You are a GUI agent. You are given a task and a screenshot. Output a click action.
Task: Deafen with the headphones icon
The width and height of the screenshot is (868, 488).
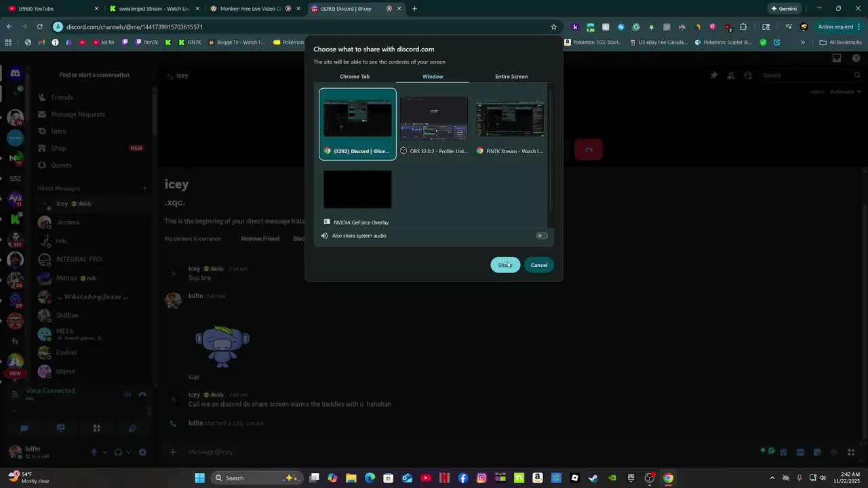(118, 452)
